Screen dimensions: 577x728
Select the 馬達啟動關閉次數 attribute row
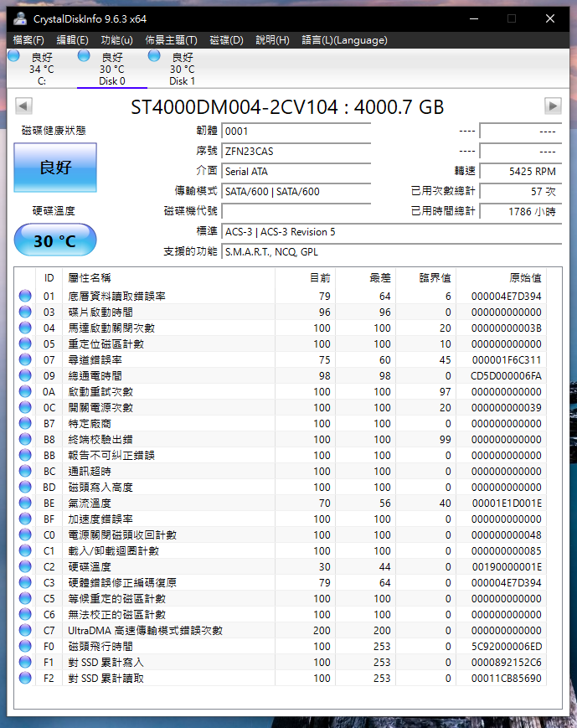(281, 328)
